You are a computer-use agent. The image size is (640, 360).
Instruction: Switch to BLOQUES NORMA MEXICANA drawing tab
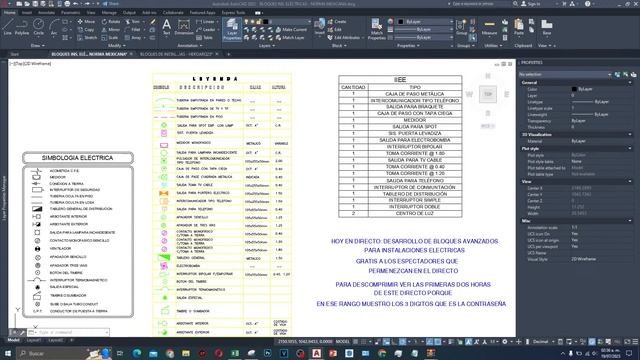click(x=89, y=54)
